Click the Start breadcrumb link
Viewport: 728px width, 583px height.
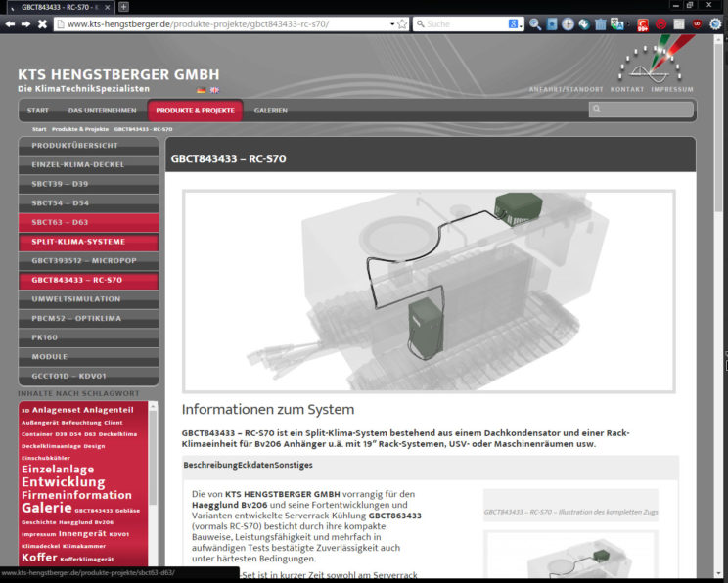pyautogui.click(x=39, y=129)
